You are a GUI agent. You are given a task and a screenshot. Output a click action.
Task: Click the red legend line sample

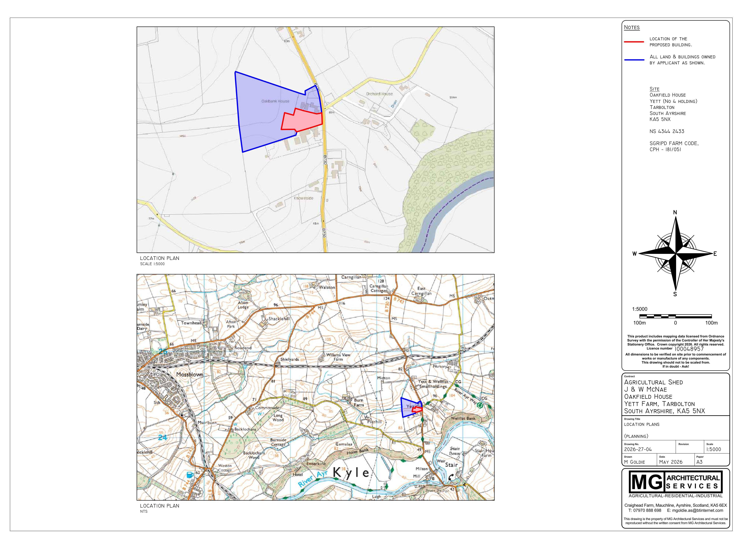point(634,42)
